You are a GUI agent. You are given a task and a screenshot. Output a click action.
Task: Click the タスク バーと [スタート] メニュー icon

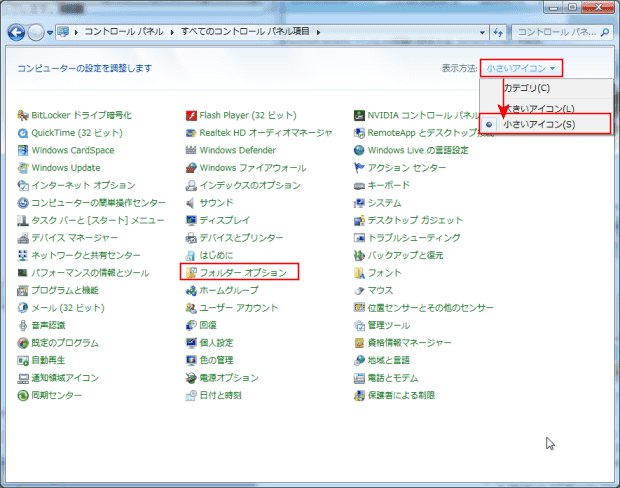[x=23, y=221]
